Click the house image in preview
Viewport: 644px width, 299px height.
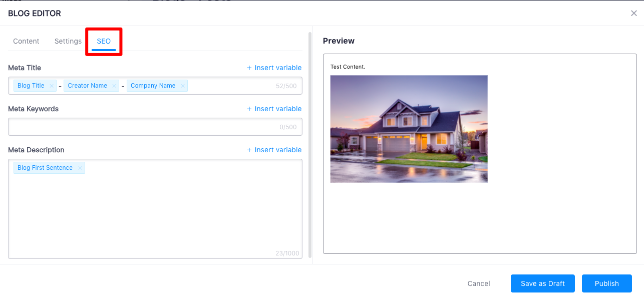[409, 129]
